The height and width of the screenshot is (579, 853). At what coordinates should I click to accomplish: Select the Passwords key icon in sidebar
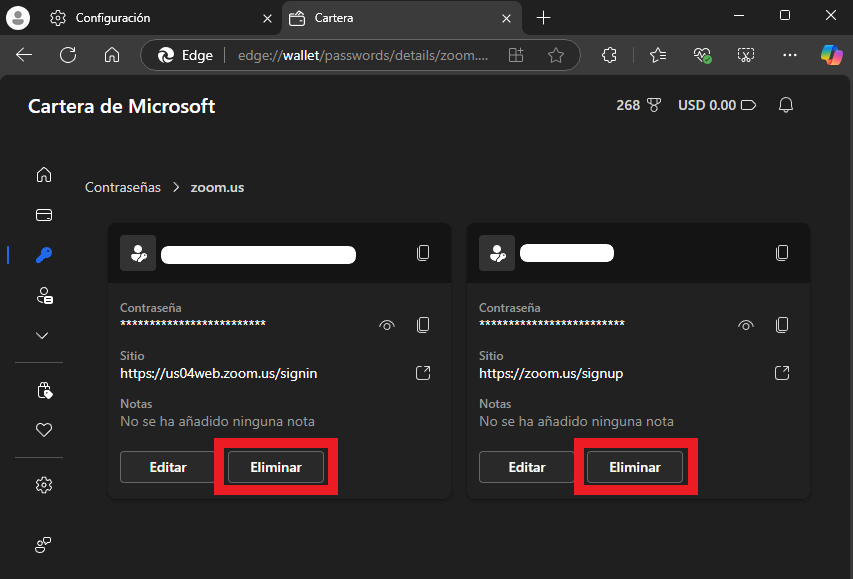[44, 255]
